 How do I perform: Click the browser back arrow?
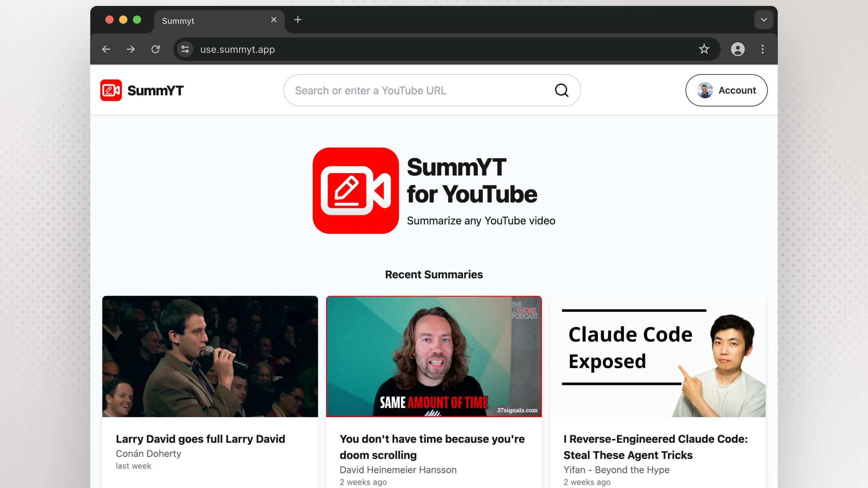point(106,49)
